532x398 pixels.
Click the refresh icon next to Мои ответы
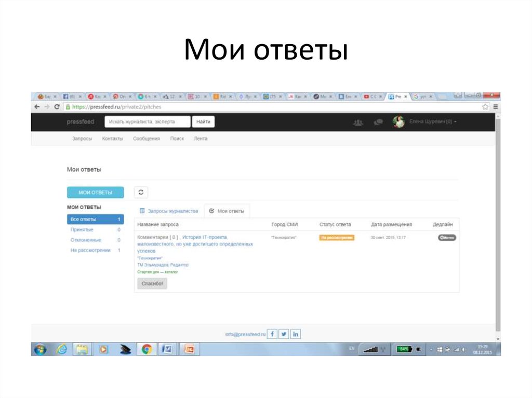[140, 192]
